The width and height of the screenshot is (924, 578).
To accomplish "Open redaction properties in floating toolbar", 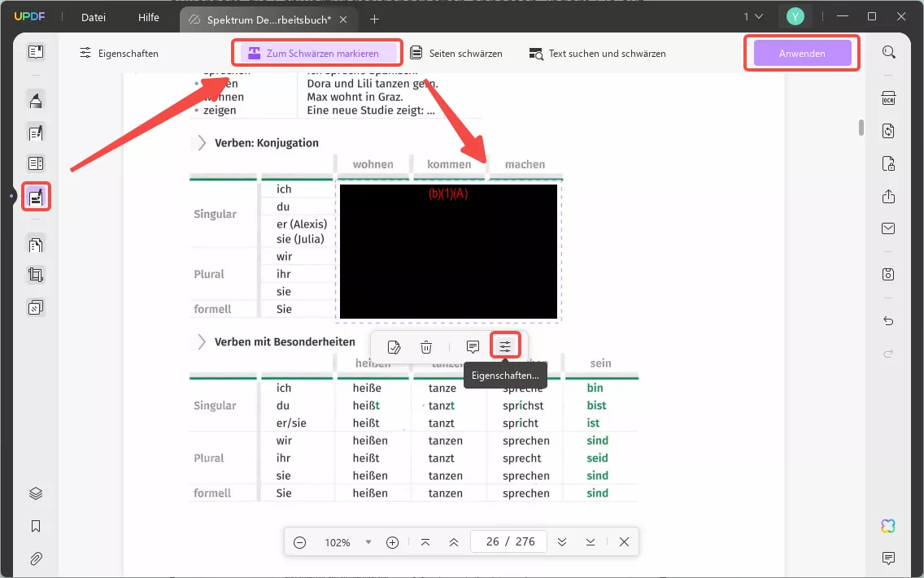I will coord(505,346).
